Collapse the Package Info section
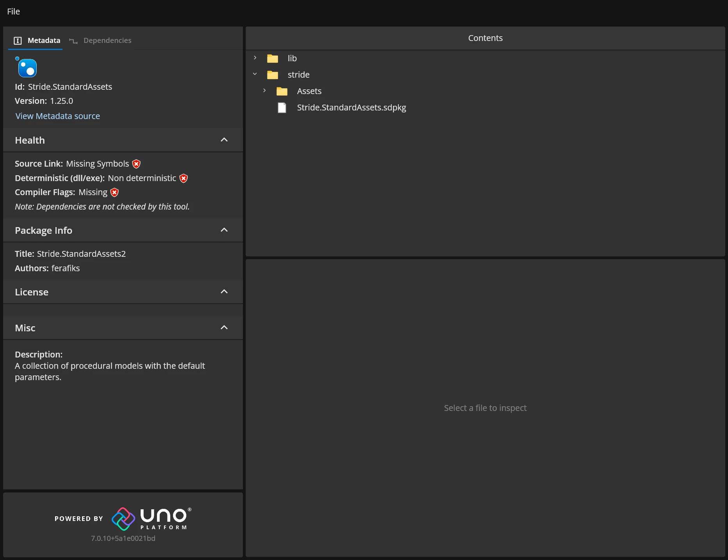The width and height of the screenshot is (728, 560). pos(224,230)
